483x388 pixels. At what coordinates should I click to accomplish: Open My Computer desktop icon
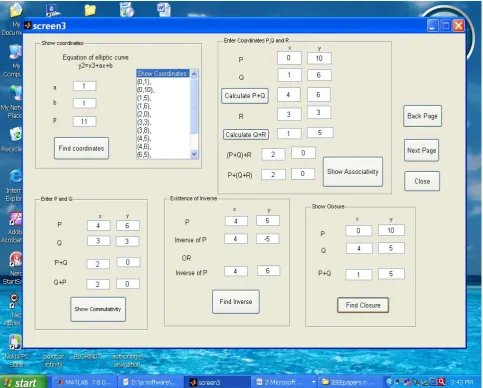14,53
